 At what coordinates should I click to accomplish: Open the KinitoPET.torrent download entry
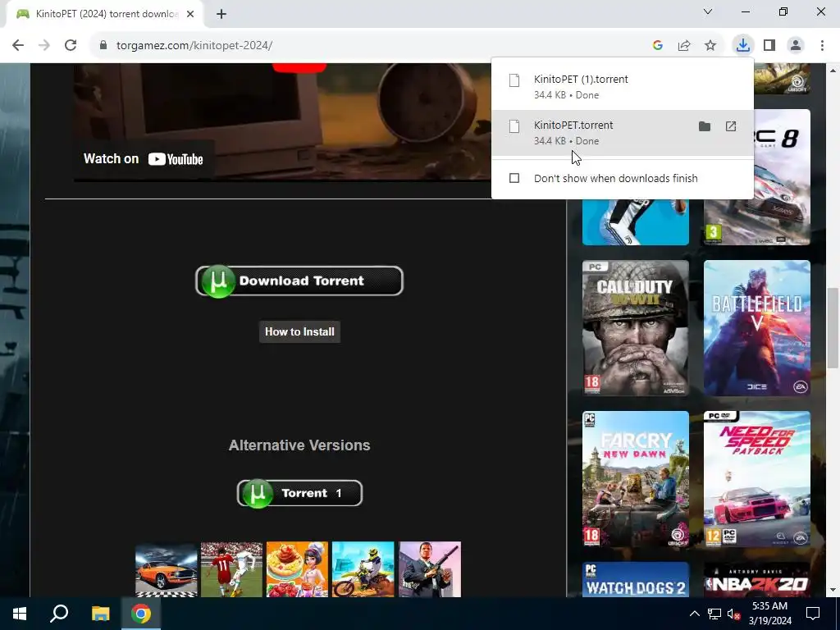tap(623, 133)
